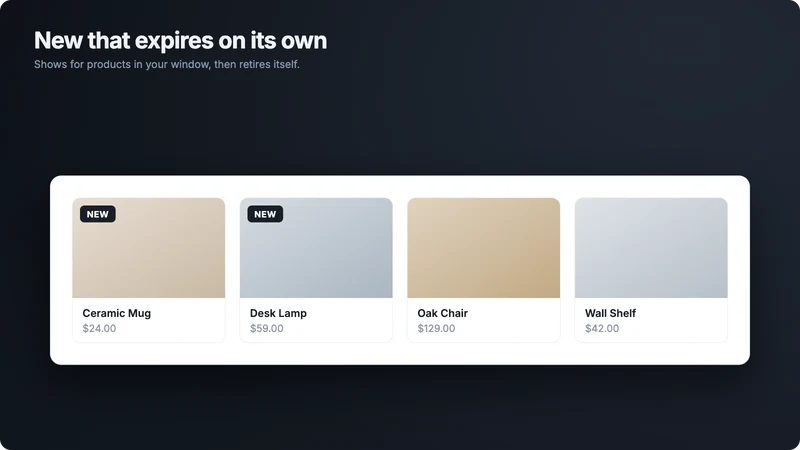This screenshot has width=800, height=450.
Task: Click the NEW badge on Desk Lamp
Action: (265, 214)
